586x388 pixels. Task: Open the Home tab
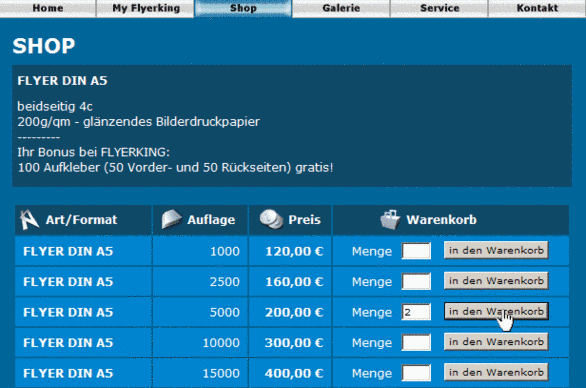coord(48,8)
